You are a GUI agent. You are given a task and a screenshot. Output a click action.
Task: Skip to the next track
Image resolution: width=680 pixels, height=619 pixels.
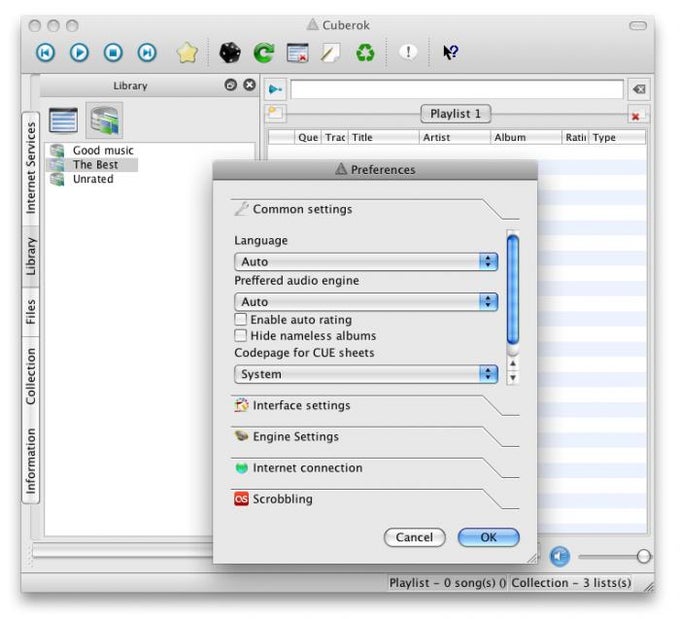coord(147,52)
